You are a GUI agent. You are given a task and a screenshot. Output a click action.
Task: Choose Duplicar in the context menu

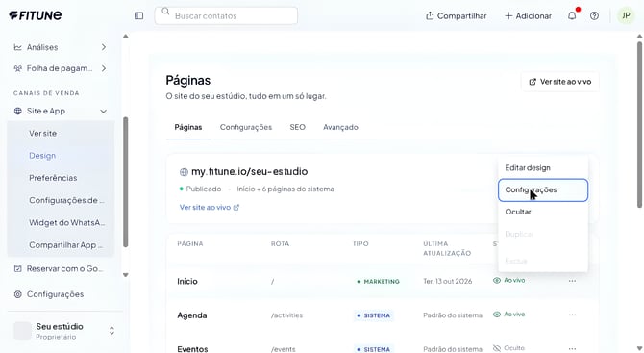tap(543, 234)
